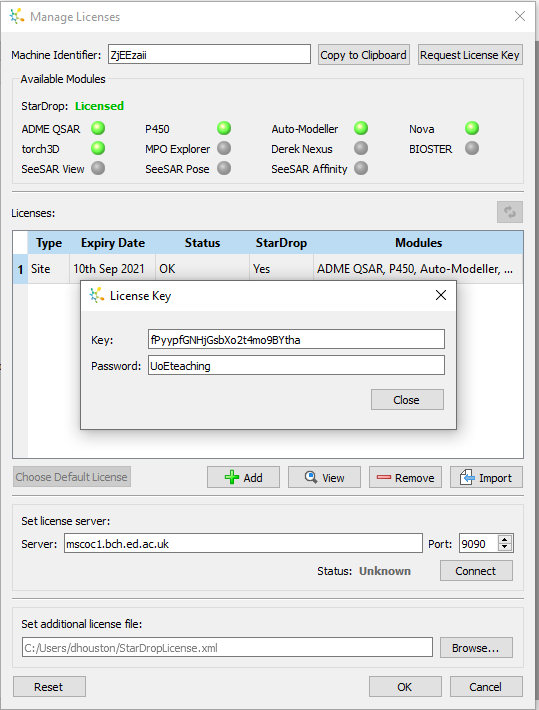Viewport: 539px width, 710px height.
Task: Click the Nova green status indicator
Action: pyautogui.click(x=472, y=129)
